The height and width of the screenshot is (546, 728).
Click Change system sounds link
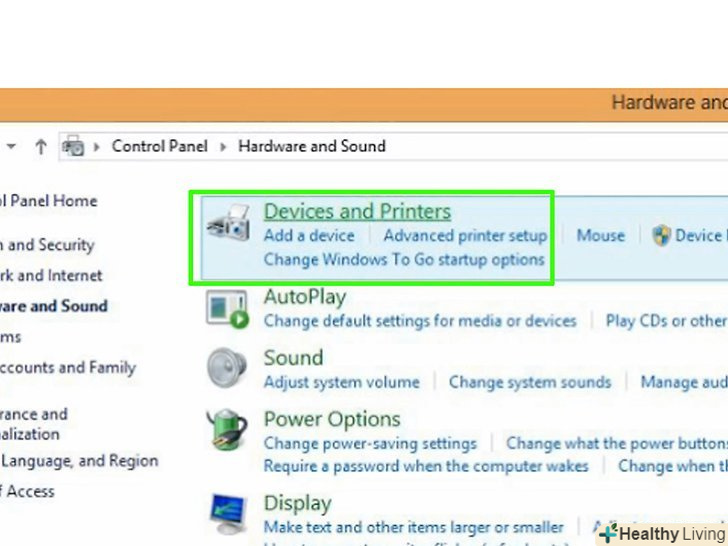(530, 382)
